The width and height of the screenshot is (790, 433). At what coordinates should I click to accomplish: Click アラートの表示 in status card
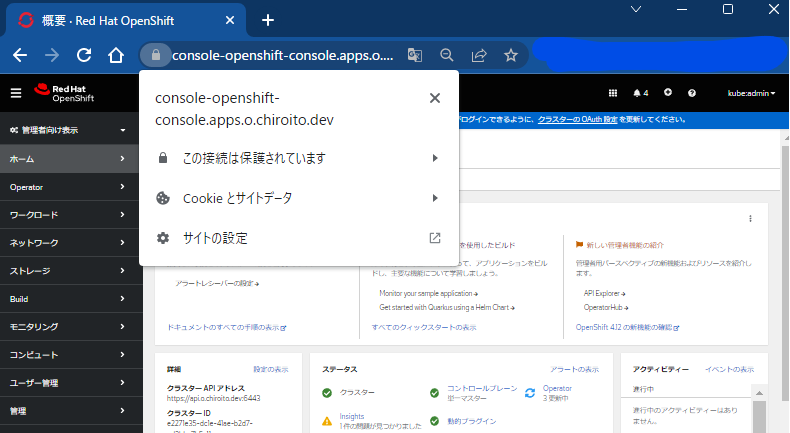pyautogui.click(x=574, y=369)
